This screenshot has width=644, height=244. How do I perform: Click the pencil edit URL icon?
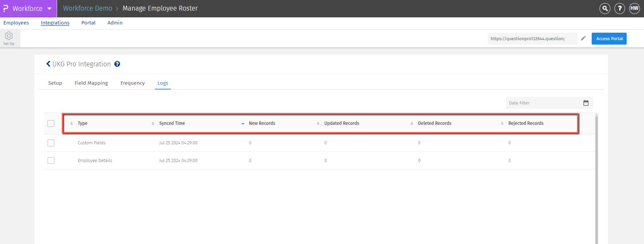point(583,38)
